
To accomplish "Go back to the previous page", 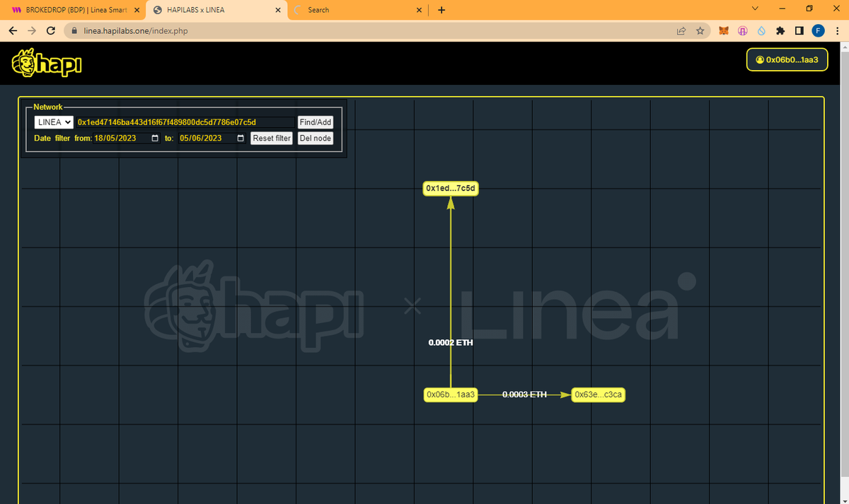I will click(13, 31).
